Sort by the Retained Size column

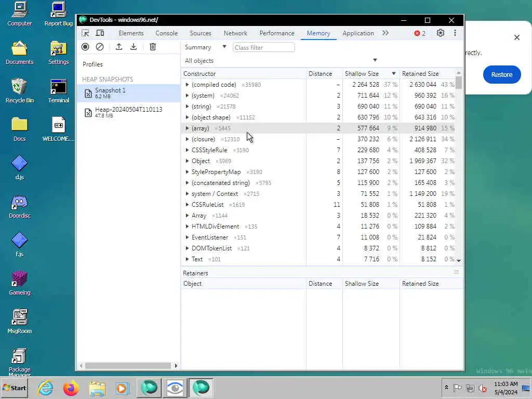coord(428,74)
